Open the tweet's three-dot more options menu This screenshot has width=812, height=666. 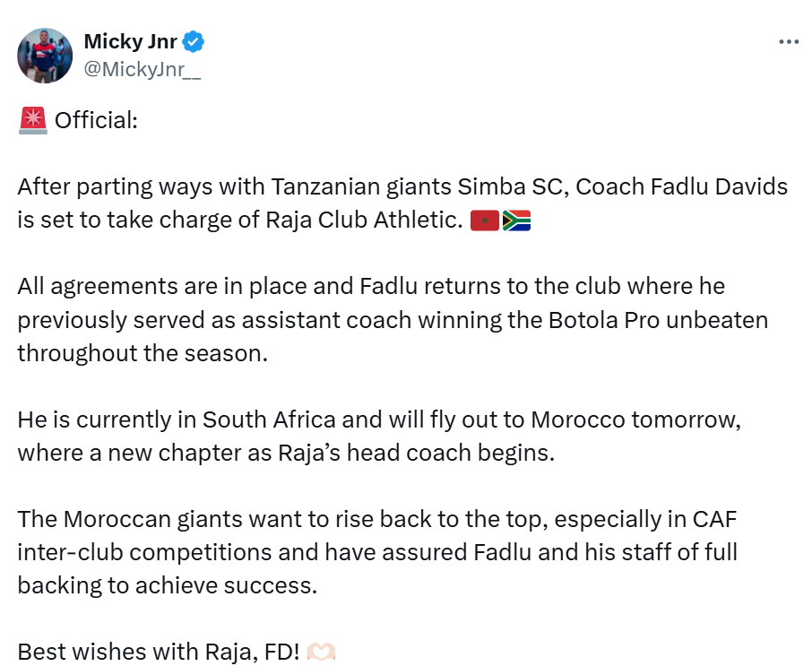(788, 42)
